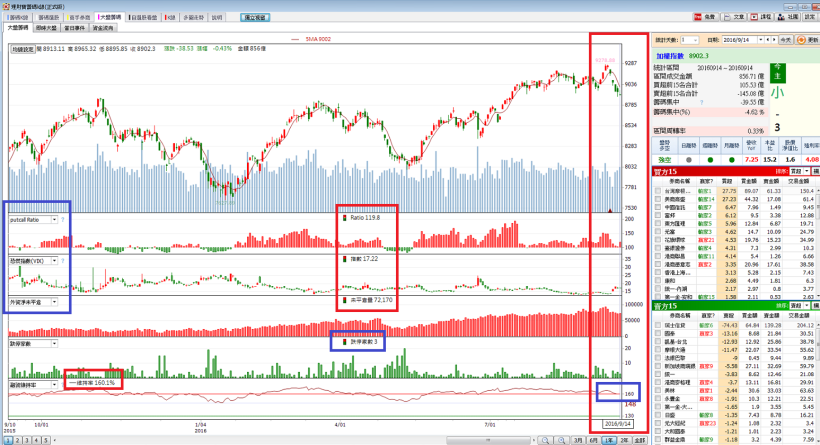This screenshot has height=445, width=820.
Task: Check the 國泰 seller row checkbox
Action: click(x=658, y=333)
